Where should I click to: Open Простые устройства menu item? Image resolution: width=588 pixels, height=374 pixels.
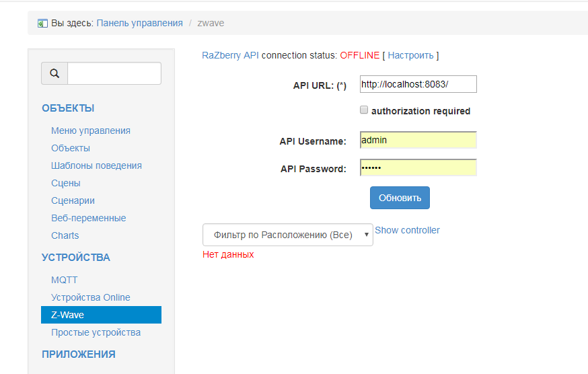click(x=96, y=332)
